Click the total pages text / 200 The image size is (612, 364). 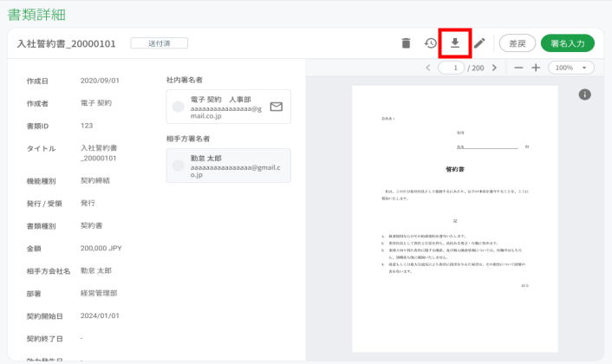[x=476, y=68]
